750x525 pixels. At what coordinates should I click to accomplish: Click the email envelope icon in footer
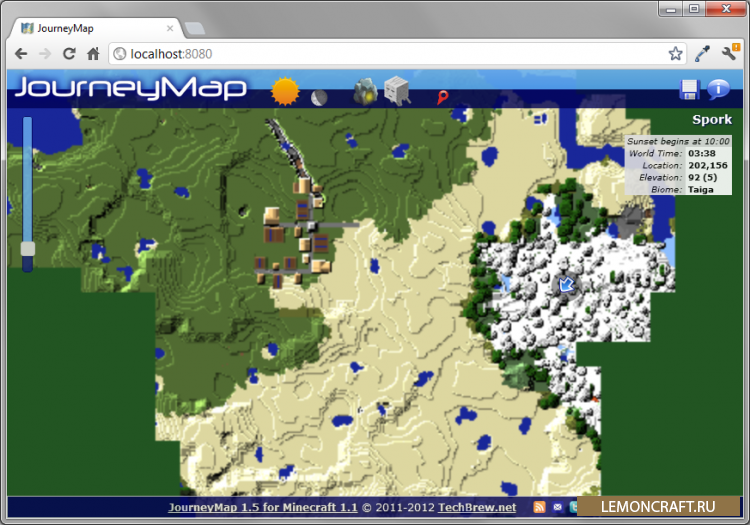pos(557,508)
